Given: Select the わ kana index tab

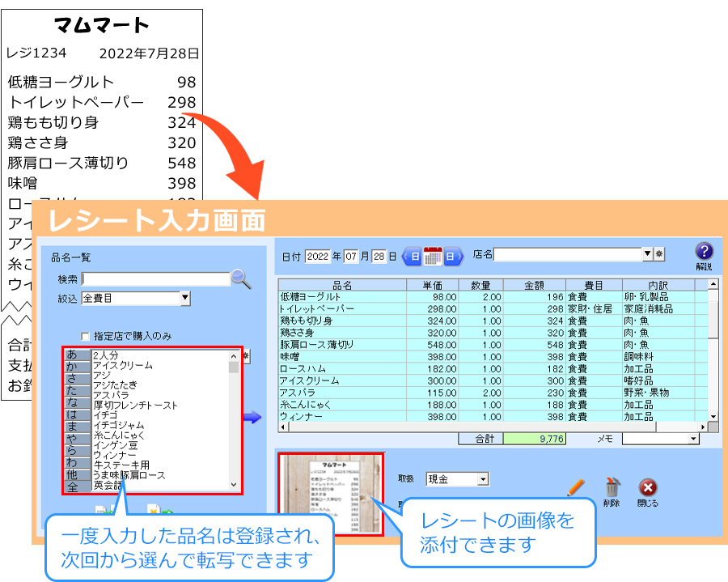Looking at the screenshot, I should (x=77, y=464).
